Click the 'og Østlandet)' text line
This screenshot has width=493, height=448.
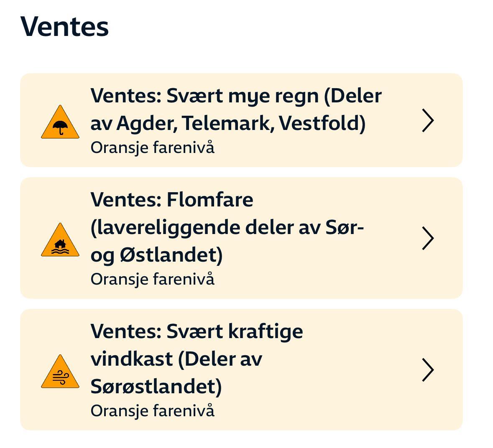pyautogui.click(x=156, y=255)
